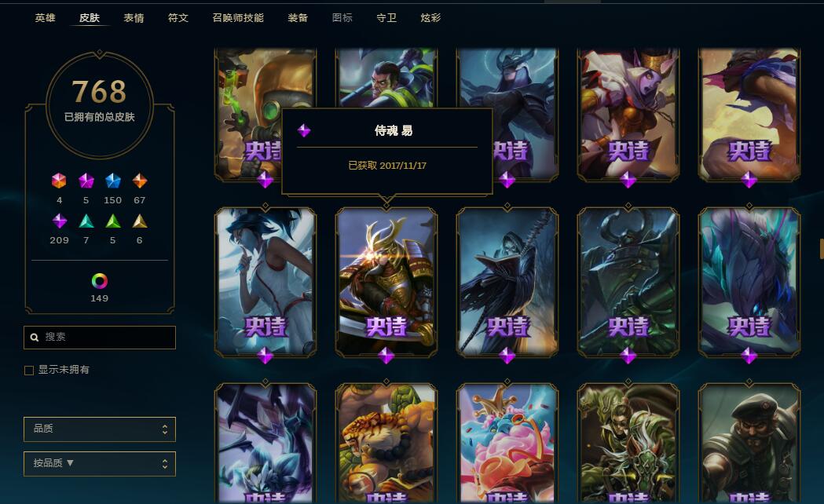The width and height of the screenshot is (824, 504).
Task: Switch to the 英雄 tab
Action: (46, 18)
